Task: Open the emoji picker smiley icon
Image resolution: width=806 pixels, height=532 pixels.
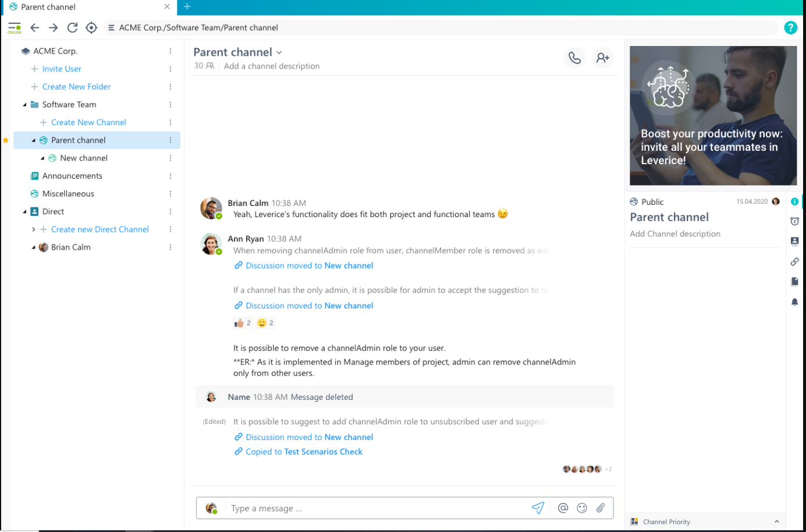Action: 582,508
